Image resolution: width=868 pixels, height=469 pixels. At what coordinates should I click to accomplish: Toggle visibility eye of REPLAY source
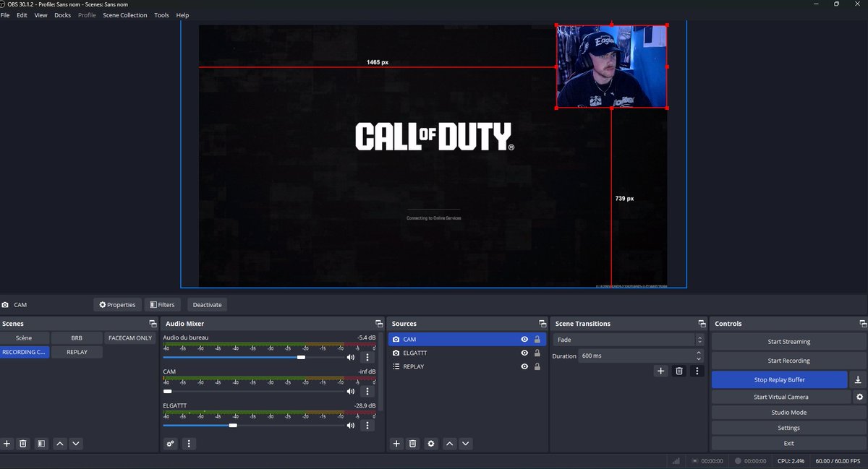coord(524,366)
